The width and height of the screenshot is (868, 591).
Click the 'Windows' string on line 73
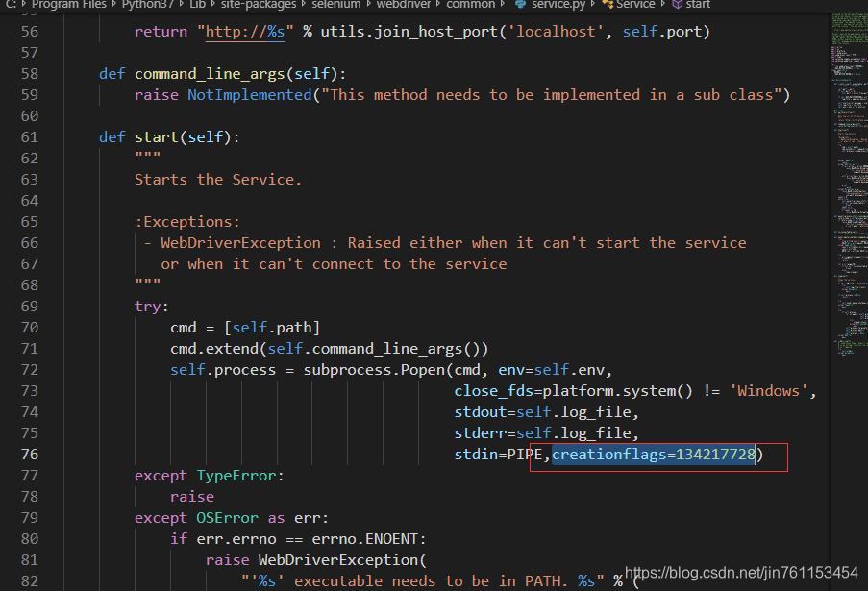768,391
